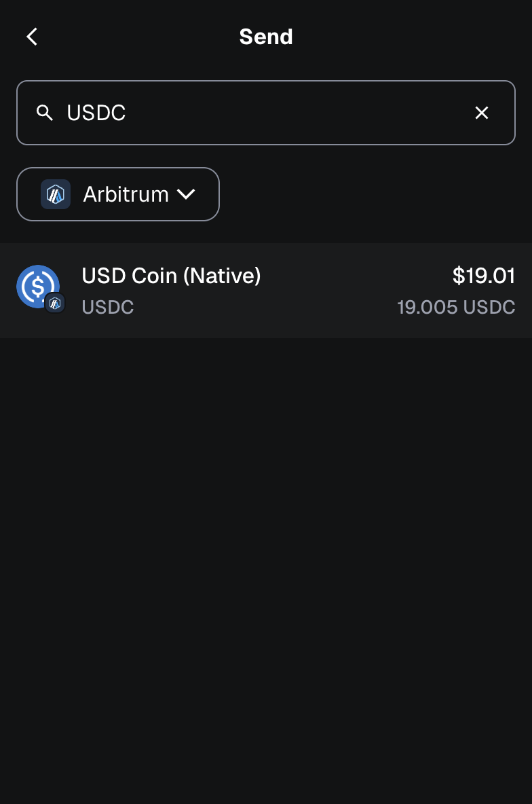This screenshot has height=804, width=532.
Task: Click the $19.01 fiat balance
Action: 484,276
